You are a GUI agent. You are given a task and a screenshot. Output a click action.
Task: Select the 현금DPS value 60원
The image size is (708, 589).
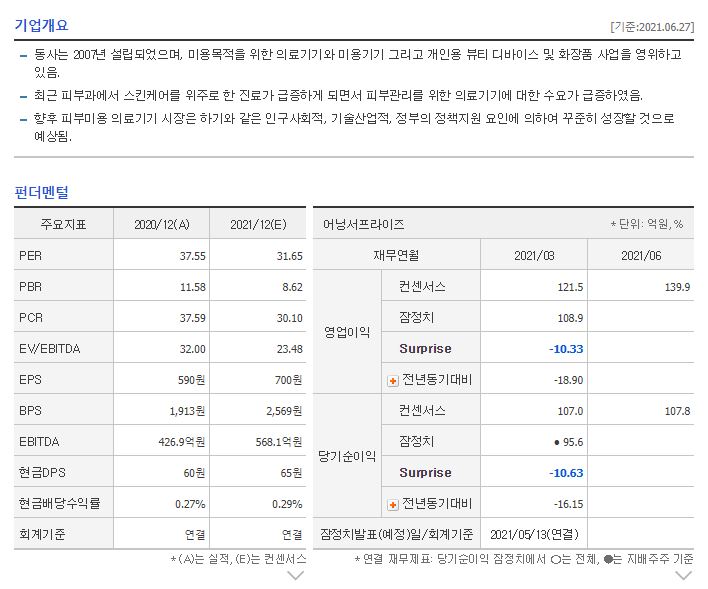pyautogui.click(x=194, y=473)
